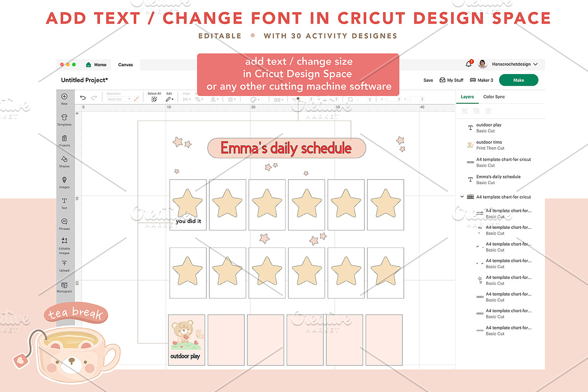Open the Hanacrochetdesign account dropdown
The image size is (588, 392).
(514, 64)
